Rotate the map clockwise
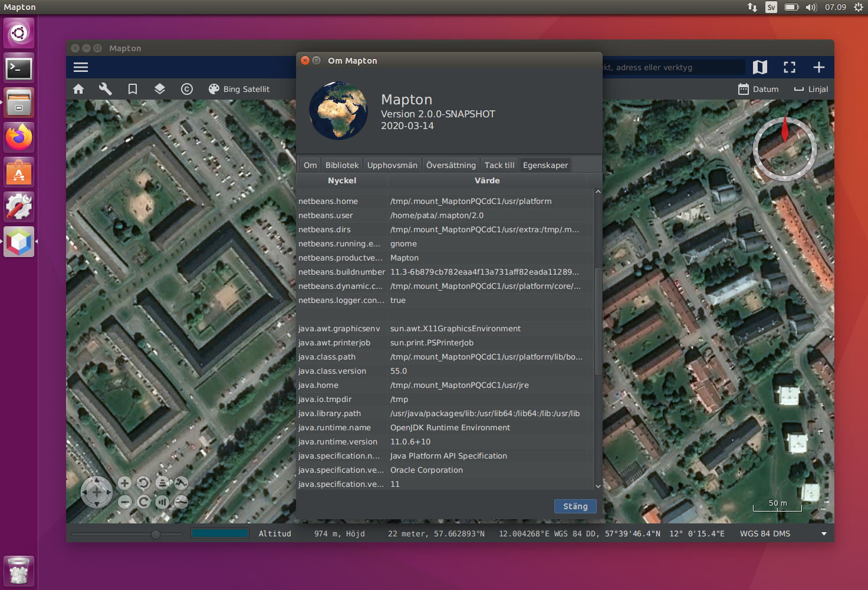Image resolution: width=868 pixels, height=590 pixels. (x=143, y=502)
